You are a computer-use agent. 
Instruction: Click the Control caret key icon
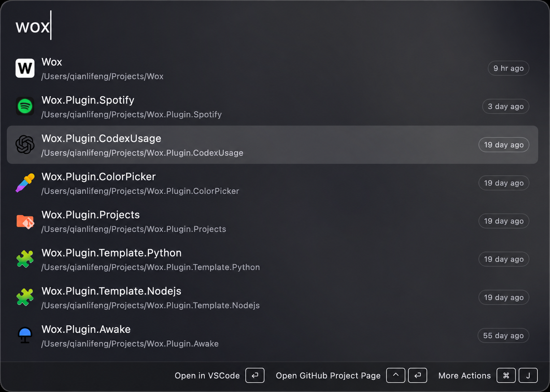[x=396, y=375]
